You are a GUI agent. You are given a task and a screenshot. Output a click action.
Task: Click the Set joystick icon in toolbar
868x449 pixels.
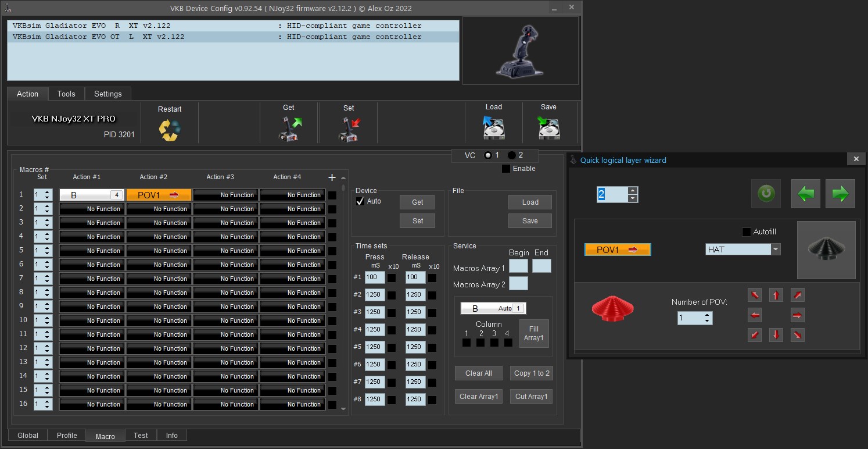click(349, 129)
